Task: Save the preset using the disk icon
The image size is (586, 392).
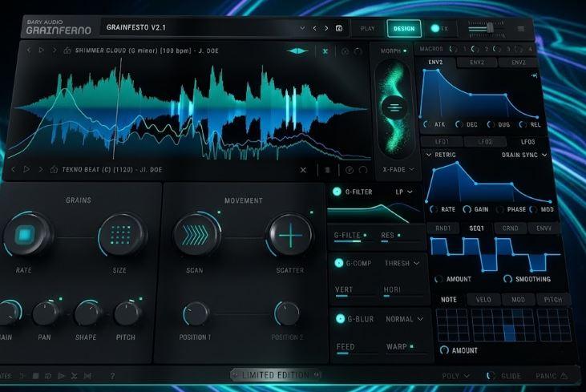Action: (x=339, y=28)
